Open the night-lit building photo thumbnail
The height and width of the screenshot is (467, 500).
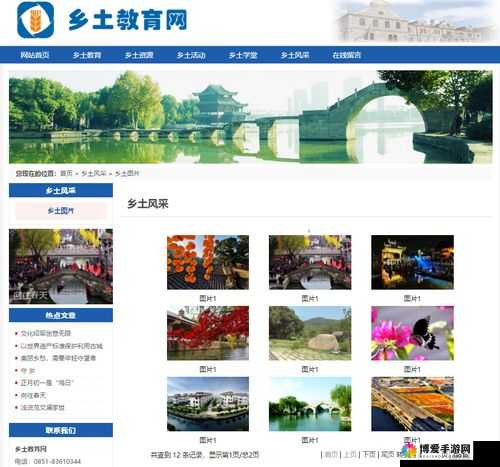(412, 262)
